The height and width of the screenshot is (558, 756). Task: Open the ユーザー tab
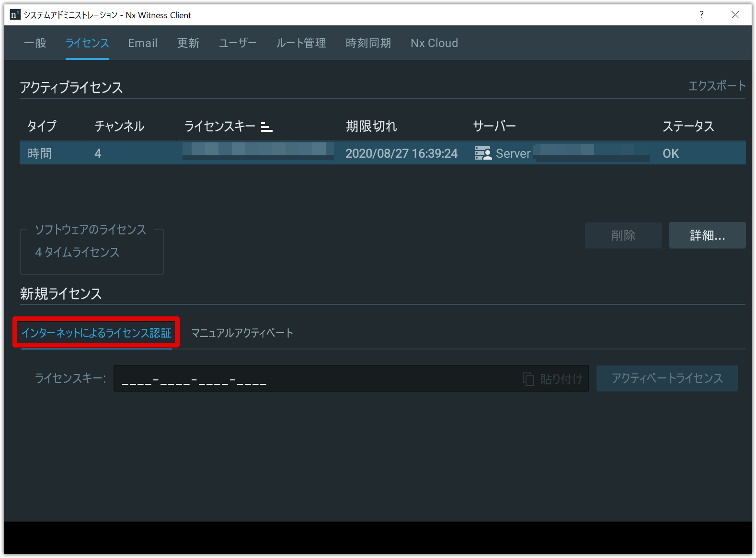click(238, 43)
